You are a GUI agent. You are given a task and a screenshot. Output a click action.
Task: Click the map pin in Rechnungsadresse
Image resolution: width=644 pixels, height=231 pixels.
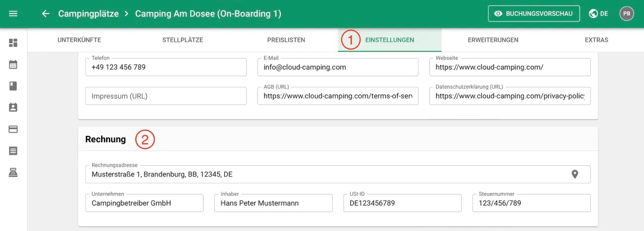575,174
